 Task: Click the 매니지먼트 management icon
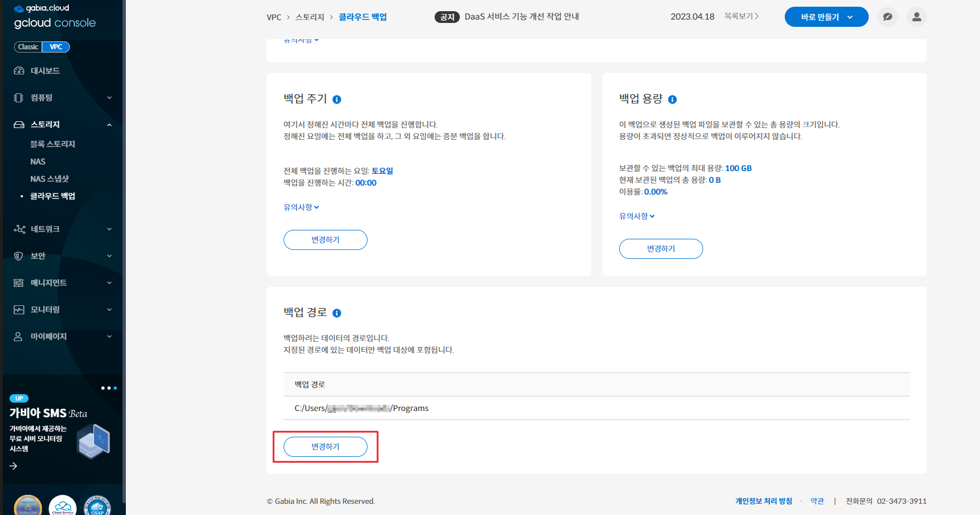pyautogui.click(x=18, y=283)
